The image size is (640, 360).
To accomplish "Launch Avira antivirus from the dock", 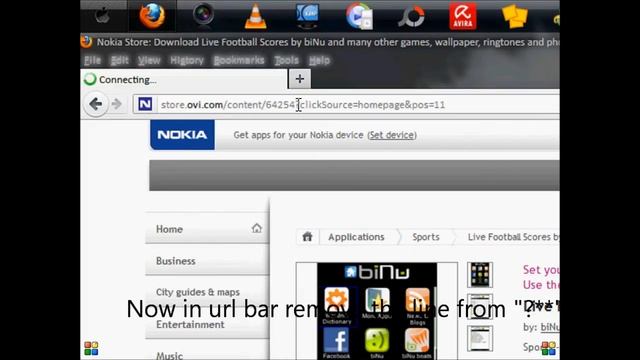I will coord(463,16).
